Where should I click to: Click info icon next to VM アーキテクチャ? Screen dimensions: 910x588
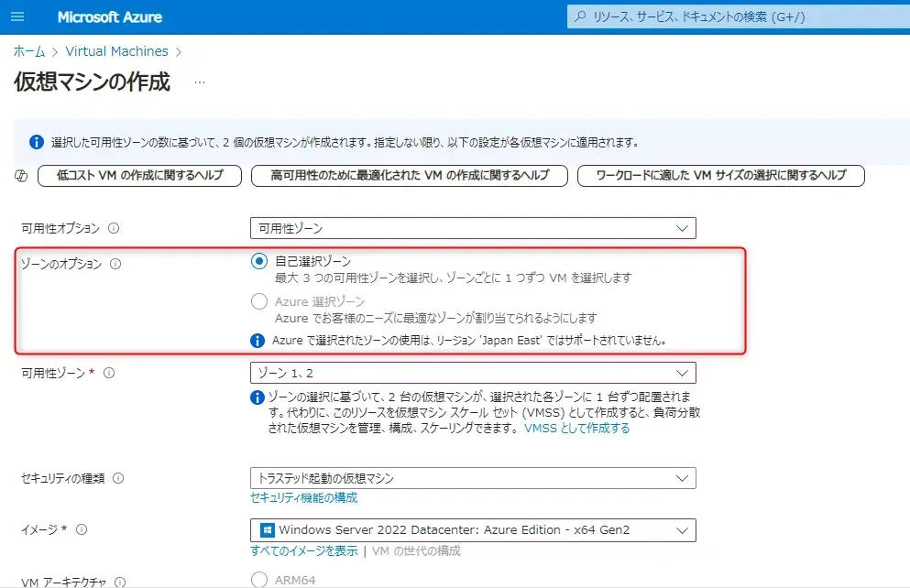coord(120,582)
